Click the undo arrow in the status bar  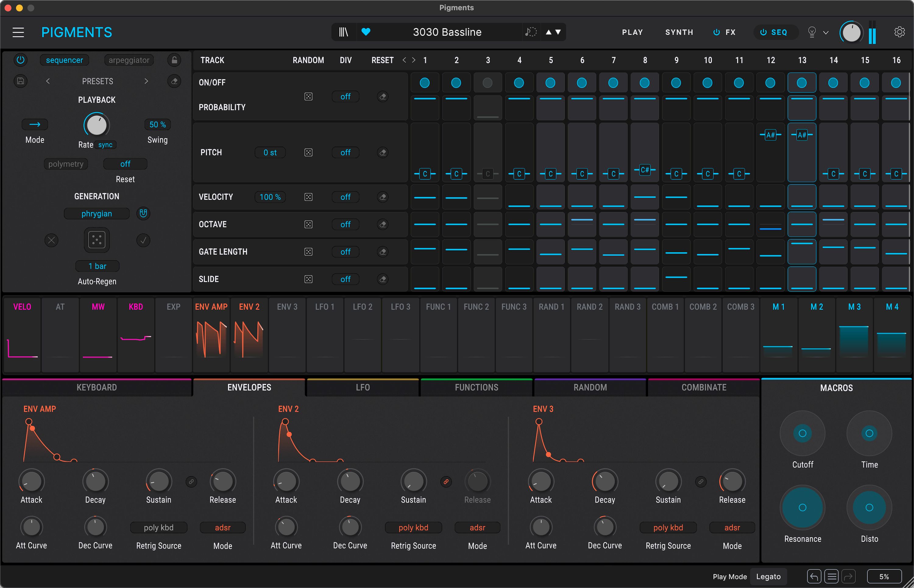tap(814, 576)
